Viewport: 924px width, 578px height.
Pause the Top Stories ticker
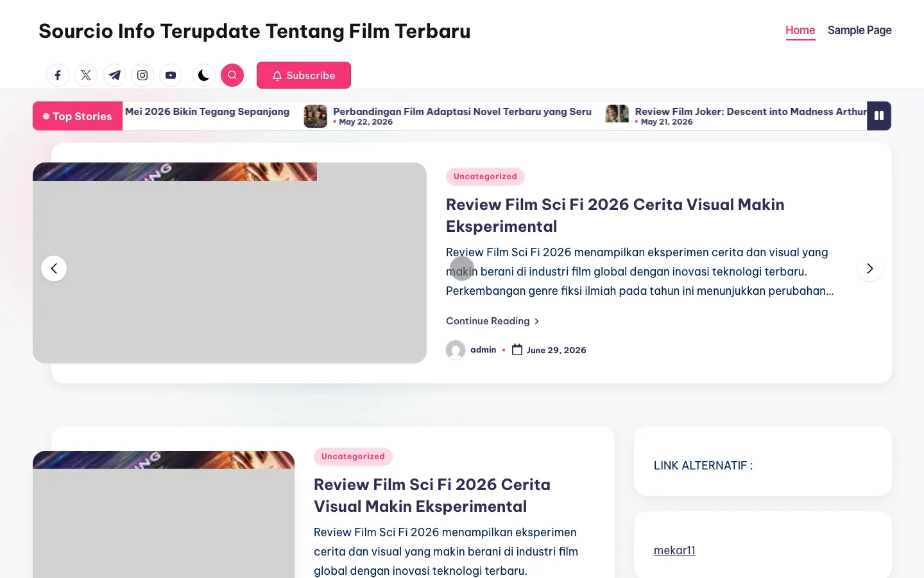[x=879, y=116]
